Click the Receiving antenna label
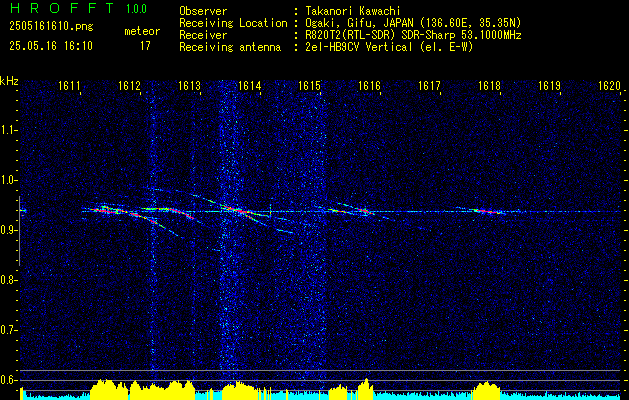Image resolution: width=629 pixels, height=400 pixels. [x=230, y=47]
